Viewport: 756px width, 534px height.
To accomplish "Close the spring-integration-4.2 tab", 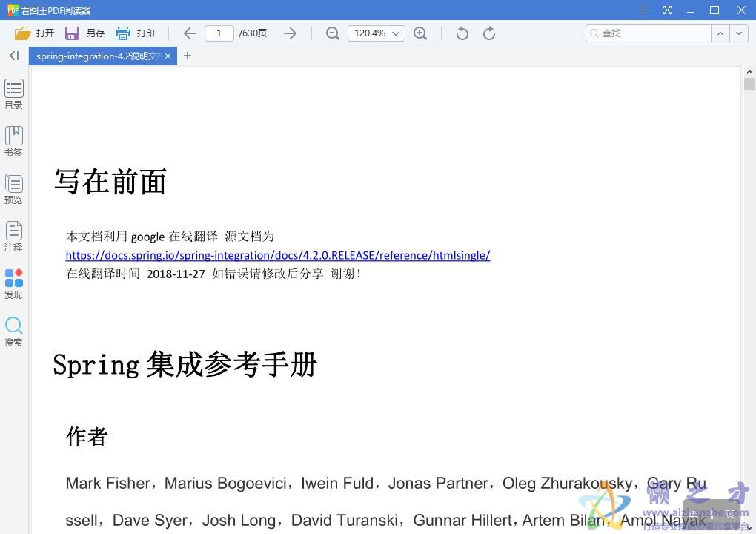I will point(168,56).
